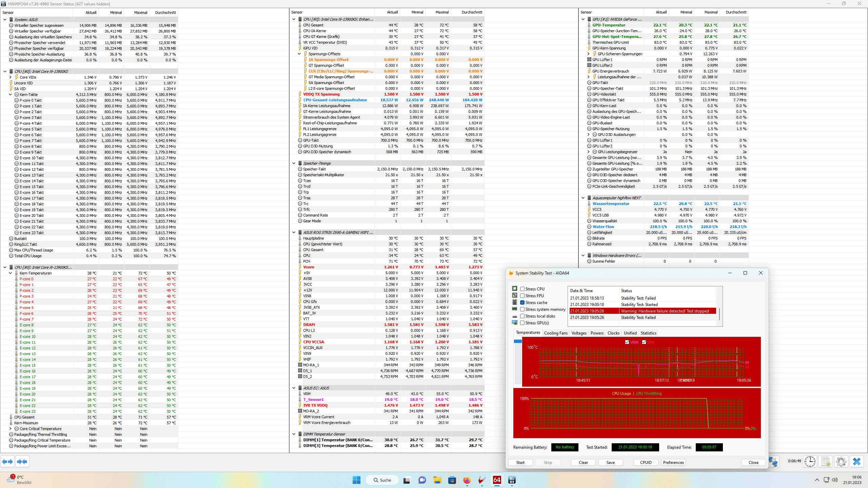
Task: Open HWiNFO settings gear icon
Action: [x=841, y=462]
